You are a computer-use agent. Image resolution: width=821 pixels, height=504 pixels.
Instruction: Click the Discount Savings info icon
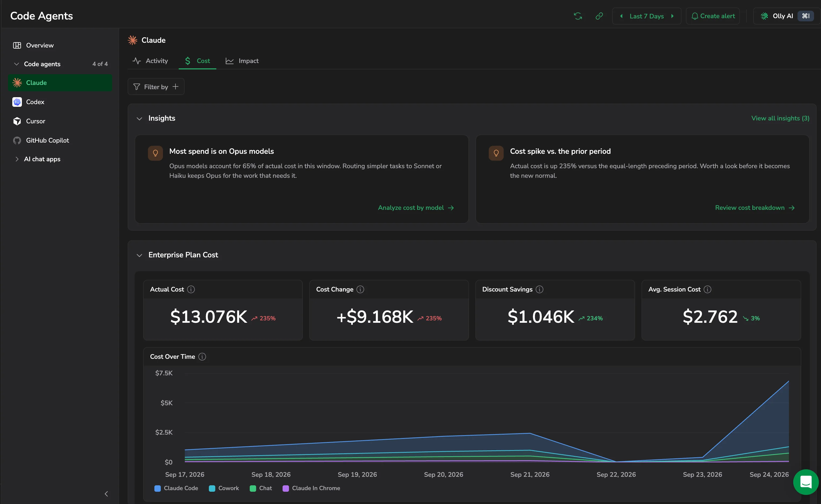tap(539, 289)
